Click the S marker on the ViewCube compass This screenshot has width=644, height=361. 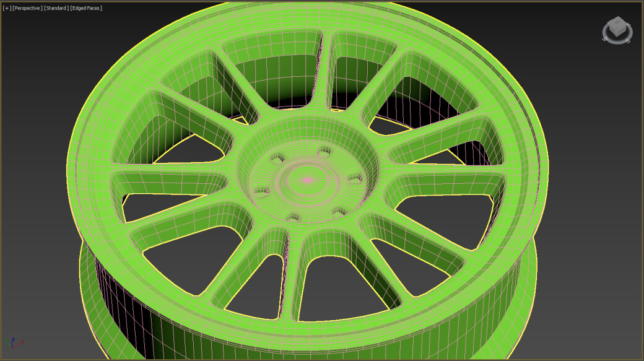point(627,40)
